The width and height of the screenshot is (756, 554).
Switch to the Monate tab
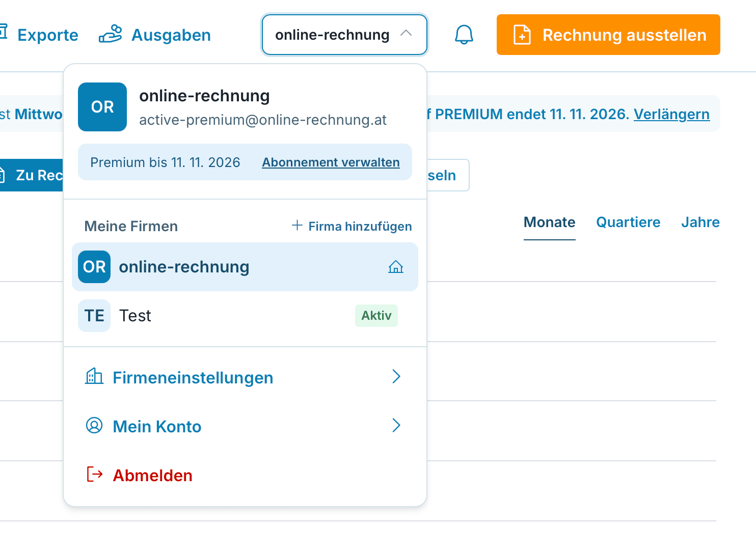pos(550,223)
